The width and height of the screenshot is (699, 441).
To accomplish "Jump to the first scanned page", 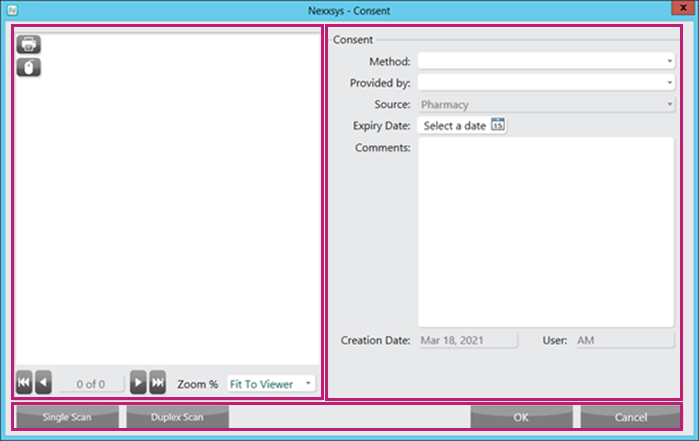I will click(24, 383).
